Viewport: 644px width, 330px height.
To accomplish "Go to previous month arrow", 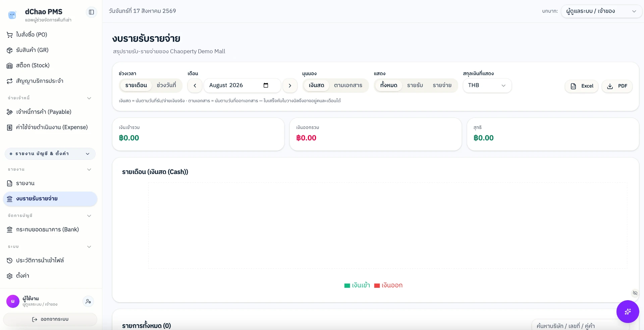I will point(195,86).
